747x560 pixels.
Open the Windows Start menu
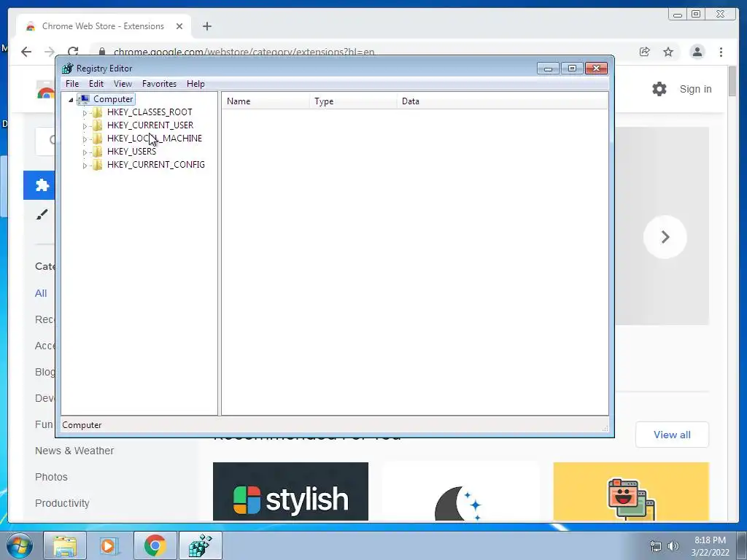[20, 545]
